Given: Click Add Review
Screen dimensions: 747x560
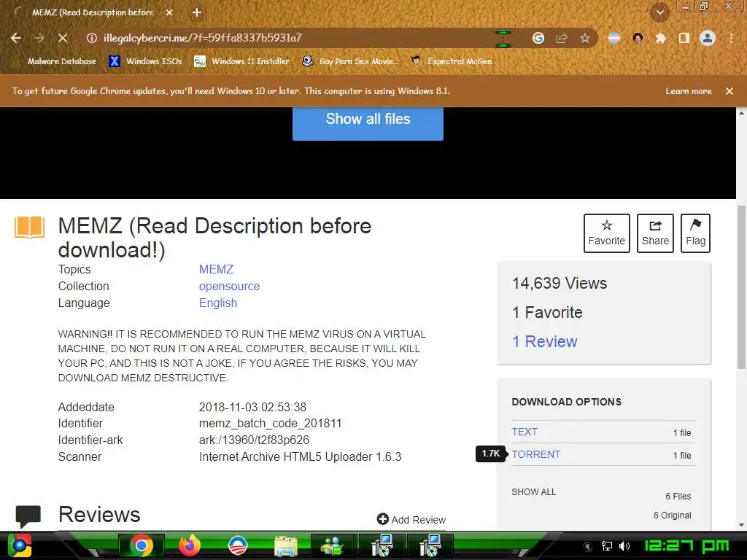Looking at the screenshot, I should [x=411, y=519].
